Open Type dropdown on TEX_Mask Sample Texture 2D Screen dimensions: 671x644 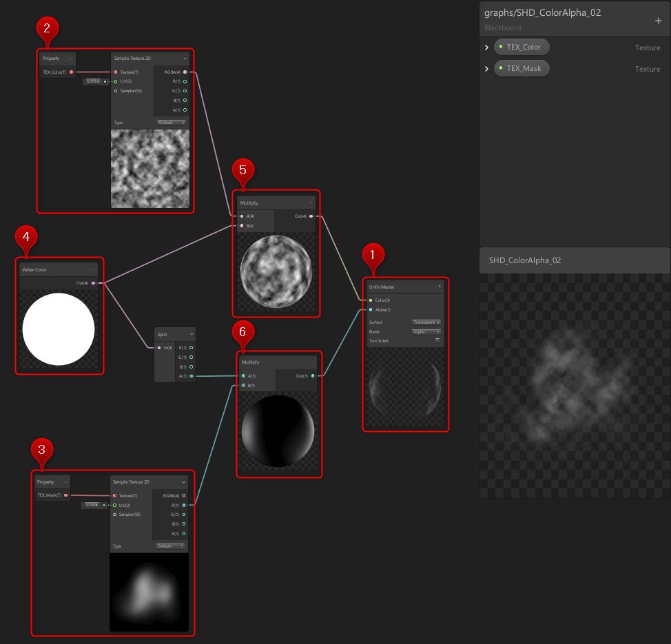pos(170,546)
